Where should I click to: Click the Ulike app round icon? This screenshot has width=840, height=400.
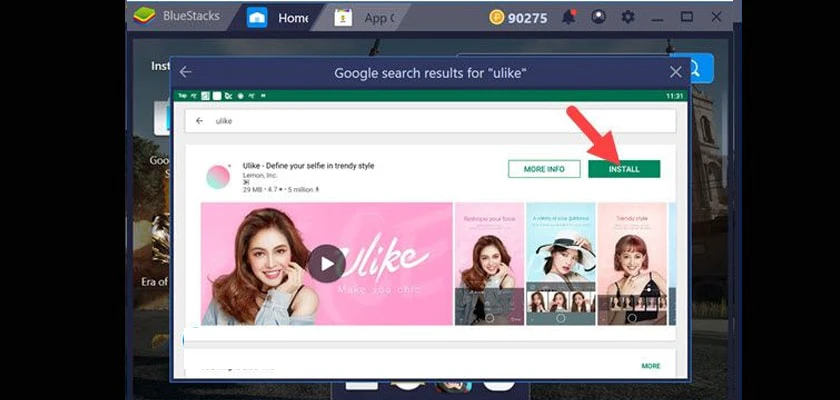tap(218, 177)
